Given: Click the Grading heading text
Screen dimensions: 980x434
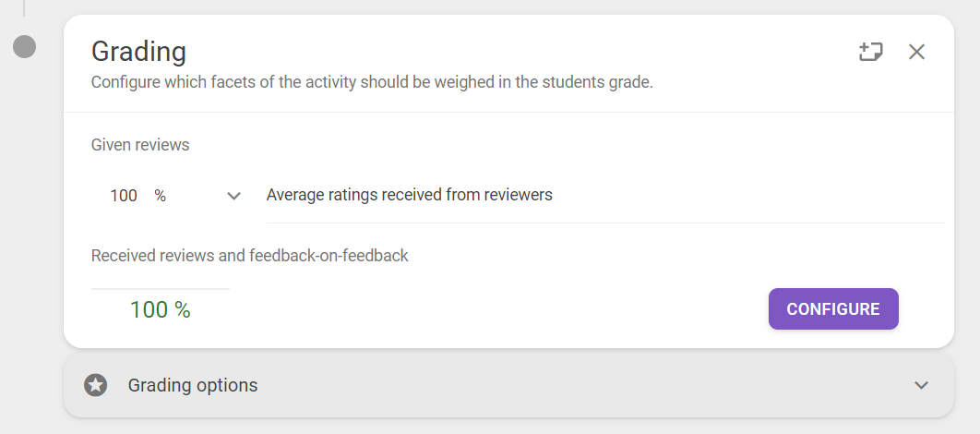Looking at the screenshot, I should pos(138,52).
